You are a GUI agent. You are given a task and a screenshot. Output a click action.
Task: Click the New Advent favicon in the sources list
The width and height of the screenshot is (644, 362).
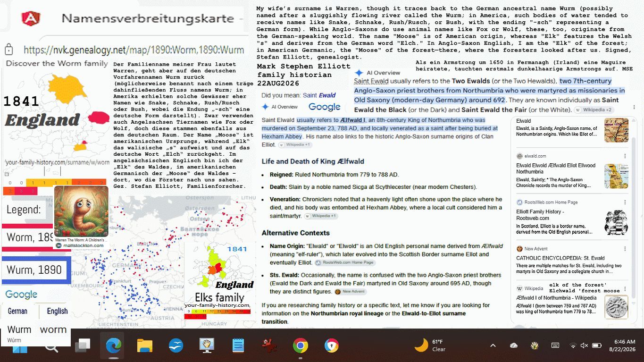pyautogui.click(x=519, y=249)
